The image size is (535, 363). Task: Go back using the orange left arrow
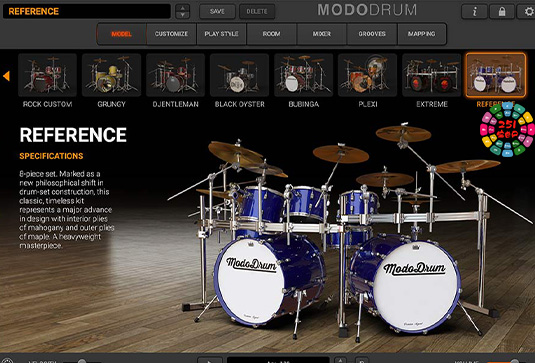6,76
